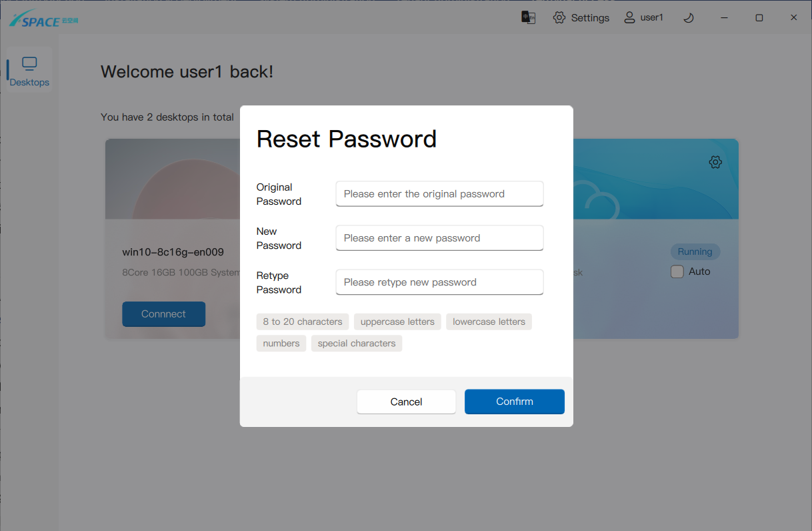The width and height of the screenshot is (812, 531).
Task: Click the XSPACE logo in top-left
Action: (x=44, y=19)
